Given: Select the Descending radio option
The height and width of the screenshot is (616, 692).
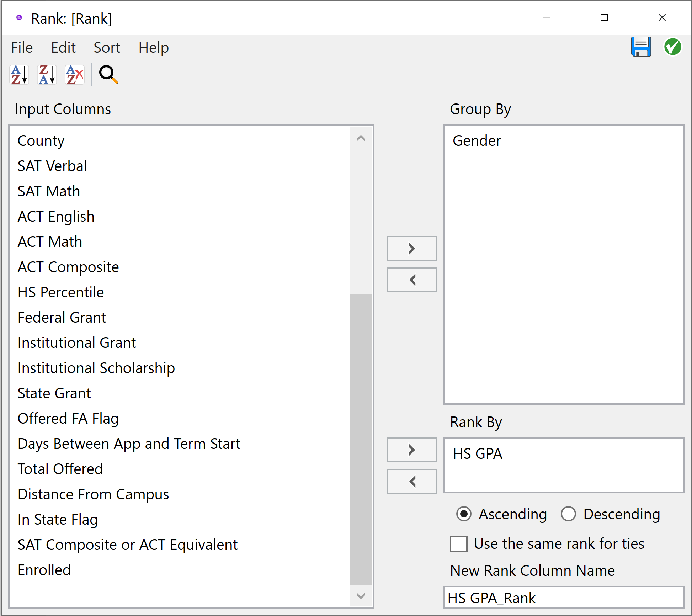Looking at the screenshot, I should tap(568, 514).
